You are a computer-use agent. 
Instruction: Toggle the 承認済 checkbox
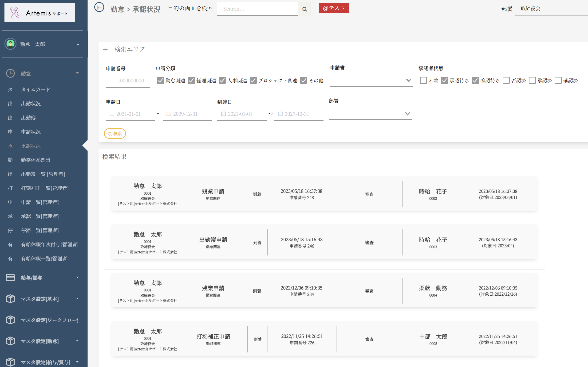click(532, 80)
